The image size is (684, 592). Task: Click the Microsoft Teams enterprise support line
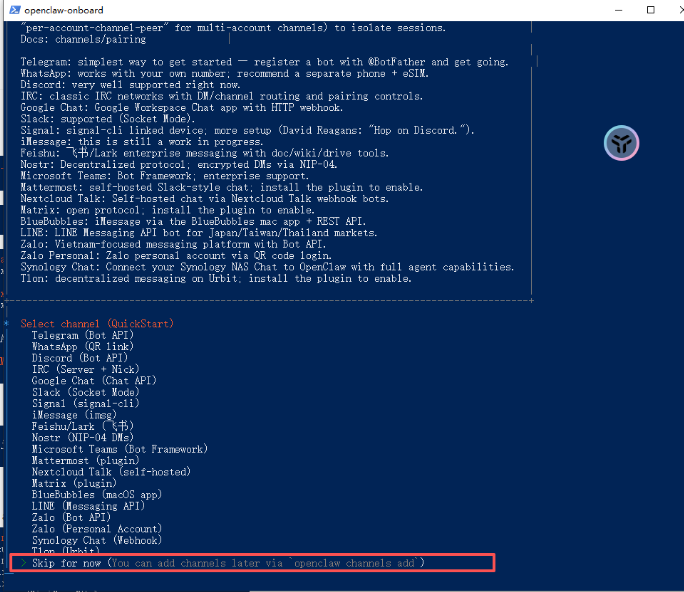pyautogui.click(x=165, y=176)
